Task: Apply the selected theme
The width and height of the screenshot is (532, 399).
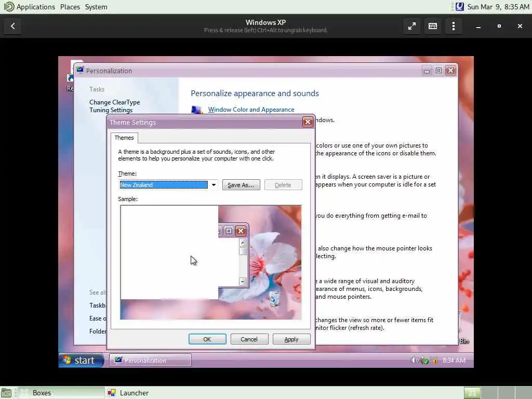Action: tap(291, 339)
